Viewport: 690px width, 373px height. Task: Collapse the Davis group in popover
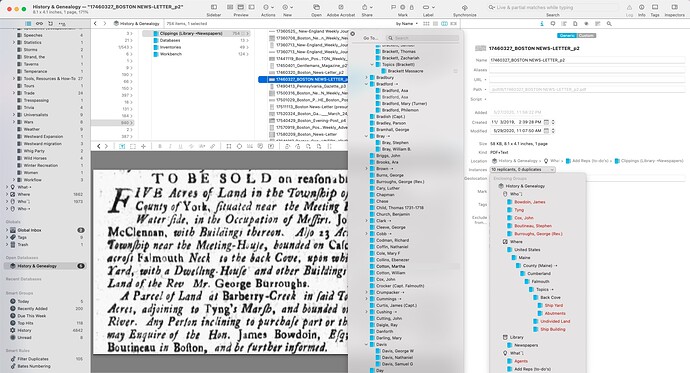pos(366,344)
